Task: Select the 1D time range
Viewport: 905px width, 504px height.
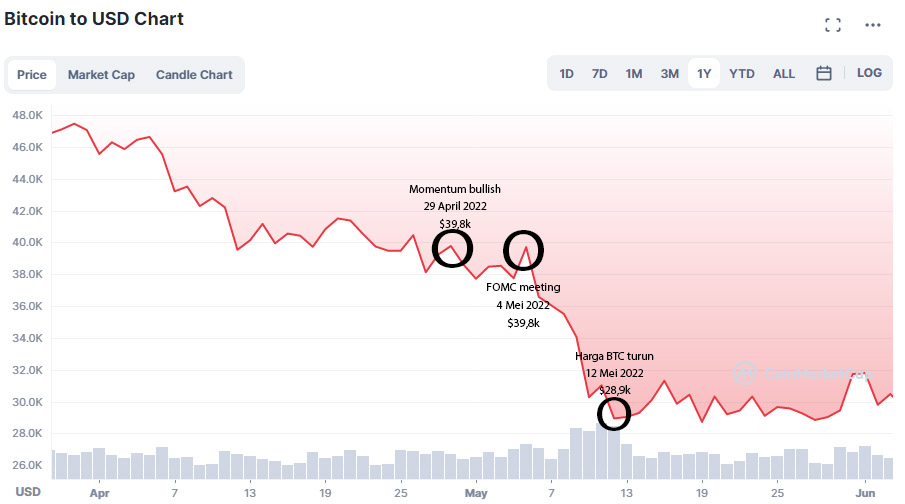Action: click(x=567, y=73)
